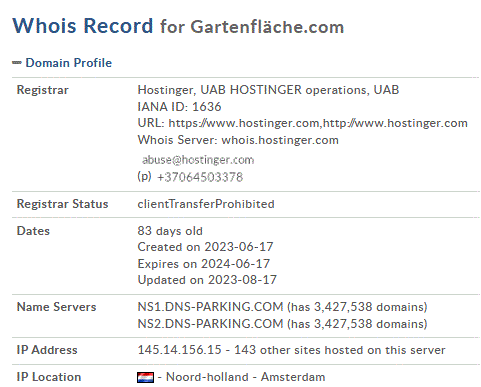
Task: Click the Dates row label
Action: click(33, 231)
